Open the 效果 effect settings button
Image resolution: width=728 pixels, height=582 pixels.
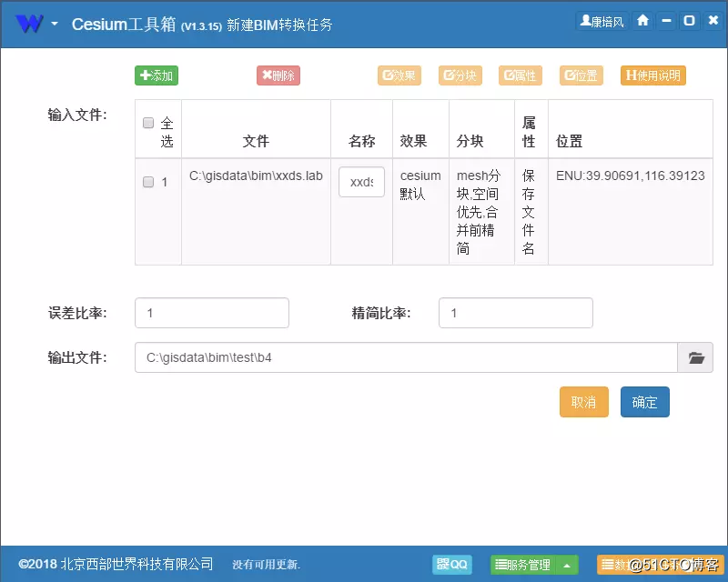399,75
